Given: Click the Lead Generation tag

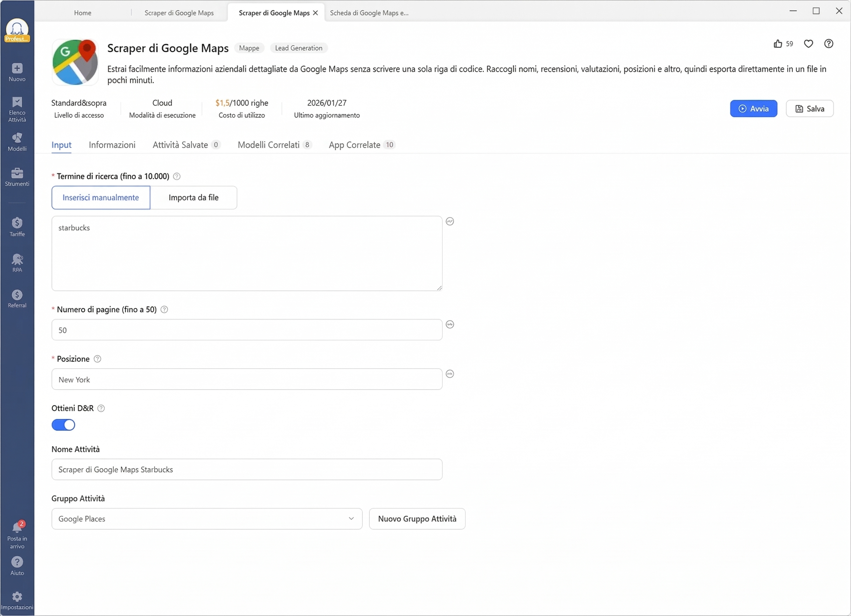Looking at the screenshot, I should coord(299,48).
